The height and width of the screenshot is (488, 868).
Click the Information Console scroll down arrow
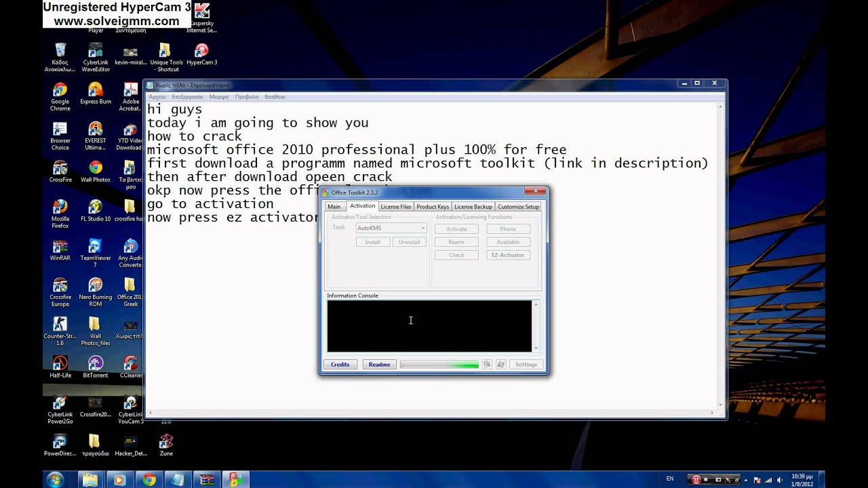coord(536,348)
